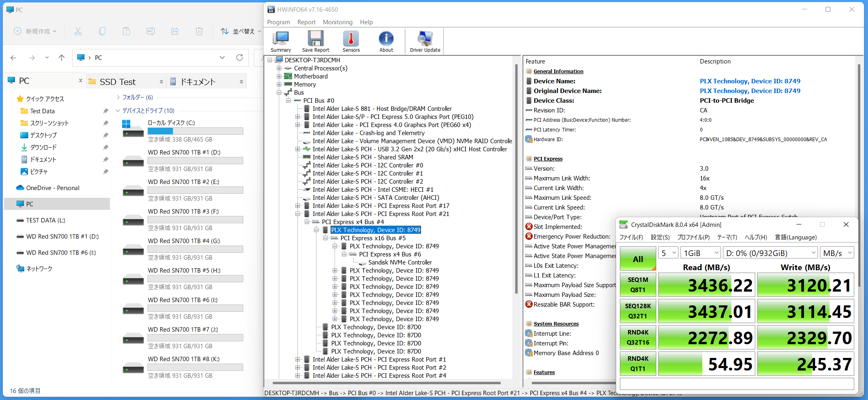Open the 並べ替え sort dropdown
The height and width of the screenshot is (400, 868).
[x=241, y=31]
